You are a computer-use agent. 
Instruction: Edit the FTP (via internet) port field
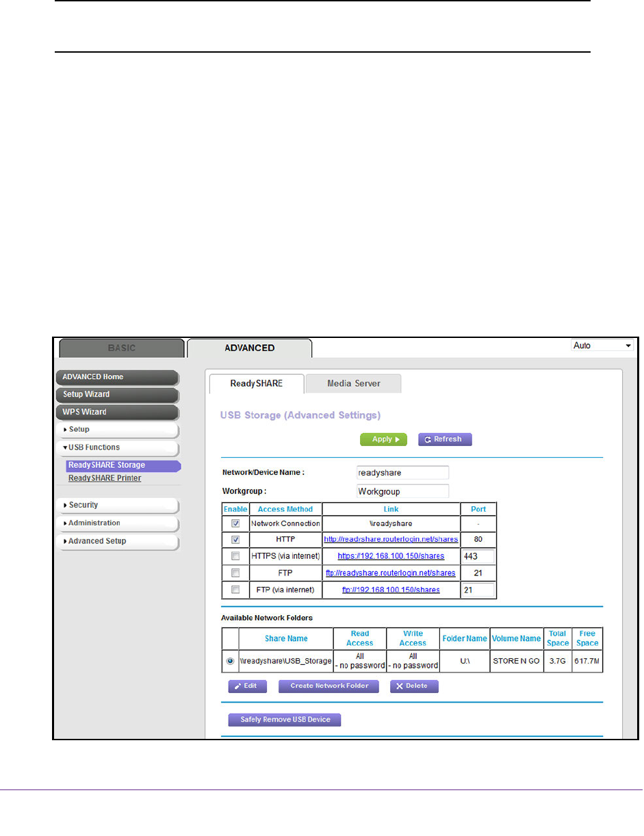point(478,590)
